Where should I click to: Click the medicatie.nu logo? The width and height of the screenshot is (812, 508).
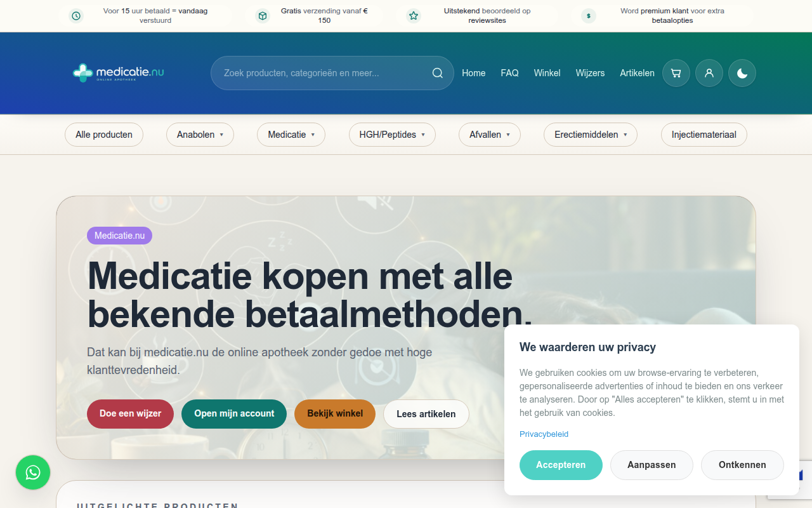pos(119,73)
